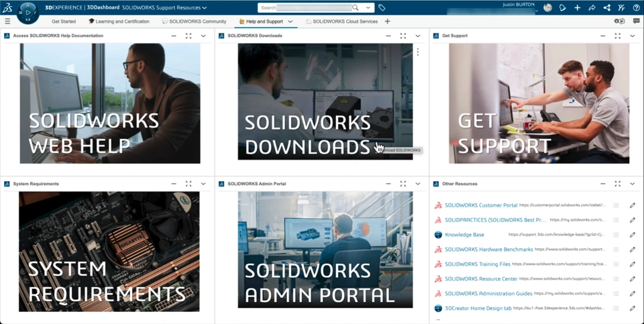Switch to SOLIDWORKS Cloud Services tab
Image resolution: width=644 pixels, height=324 pixels.
(341, 21)
